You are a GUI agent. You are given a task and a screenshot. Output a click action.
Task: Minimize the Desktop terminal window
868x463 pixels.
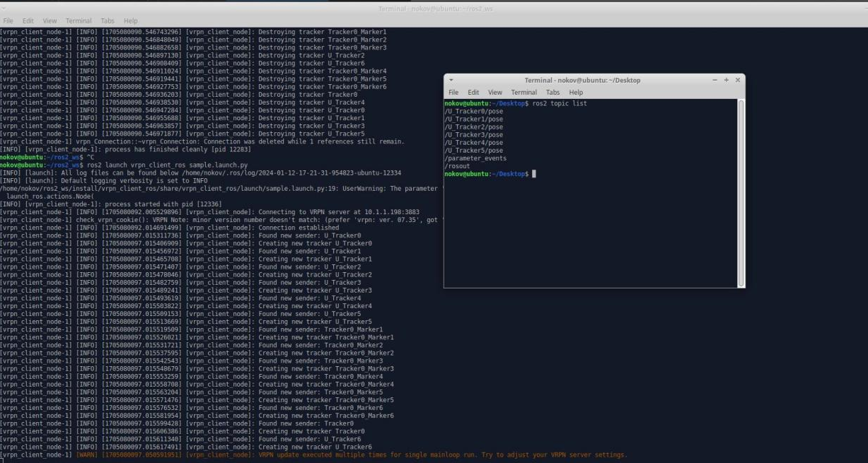point(715,80)
